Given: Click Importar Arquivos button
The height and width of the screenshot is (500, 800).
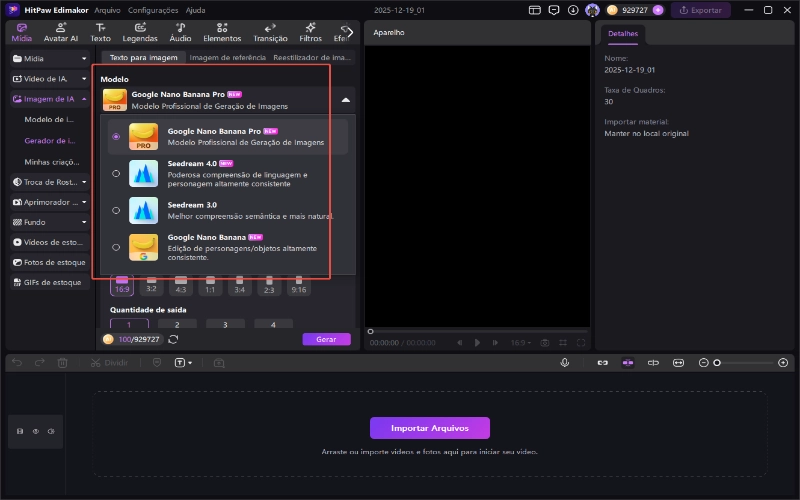Looking at the screenshot, I should coord(430,428).
